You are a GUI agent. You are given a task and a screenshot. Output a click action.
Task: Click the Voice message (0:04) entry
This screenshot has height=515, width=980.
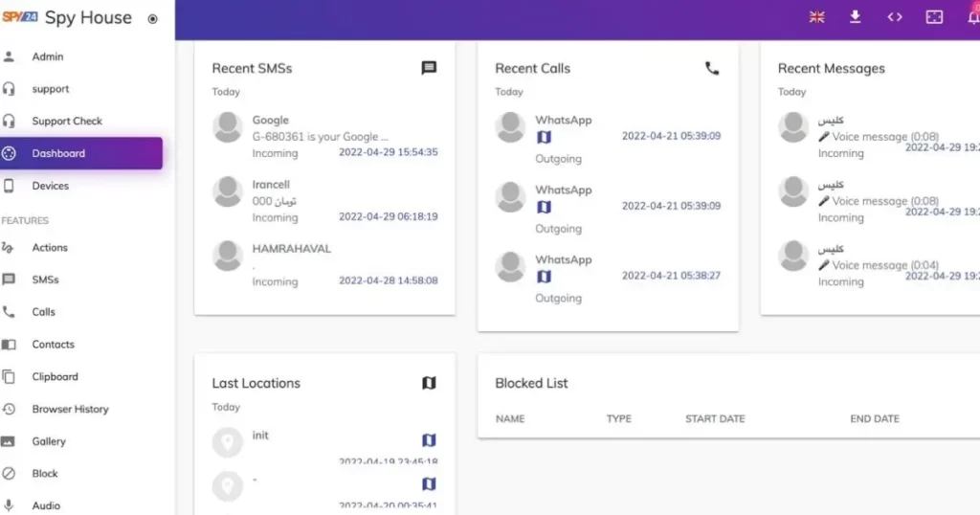879,265
